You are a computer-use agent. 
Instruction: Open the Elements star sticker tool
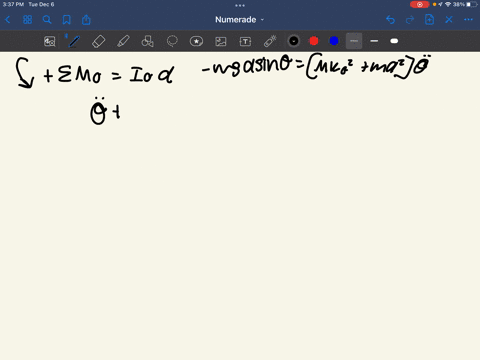click(196, 41)
